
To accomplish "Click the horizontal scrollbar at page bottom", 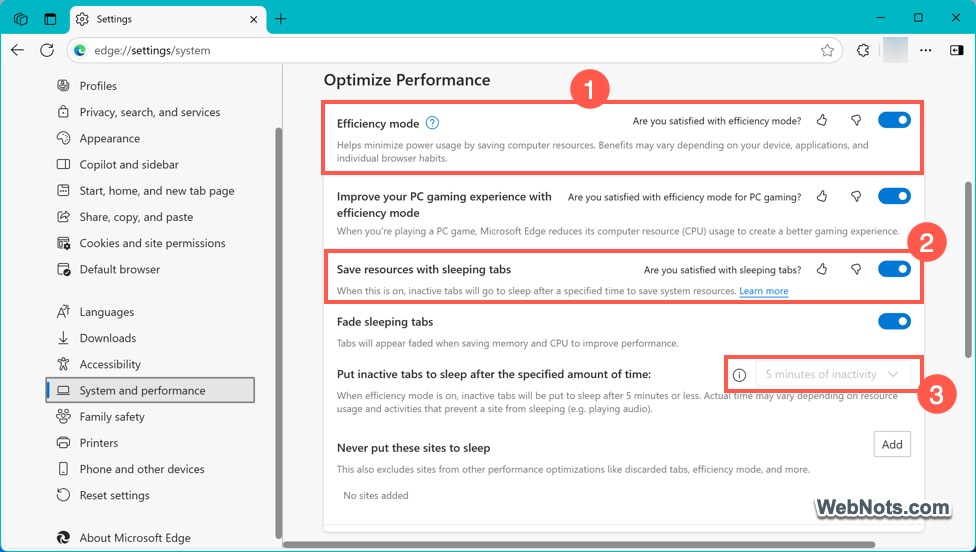I will pos(579,545).
